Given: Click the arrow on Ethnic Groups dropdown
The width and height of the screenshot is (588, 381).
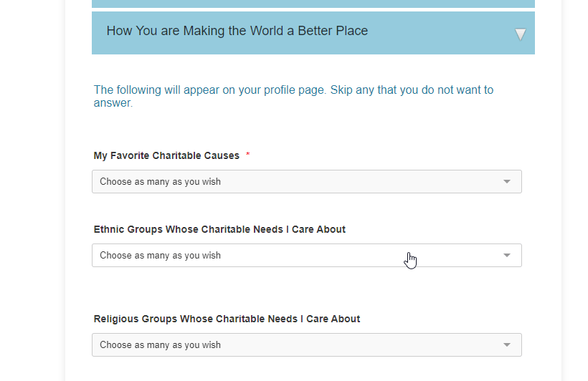Looking at the screenshot, I should [x=507, y=256].
